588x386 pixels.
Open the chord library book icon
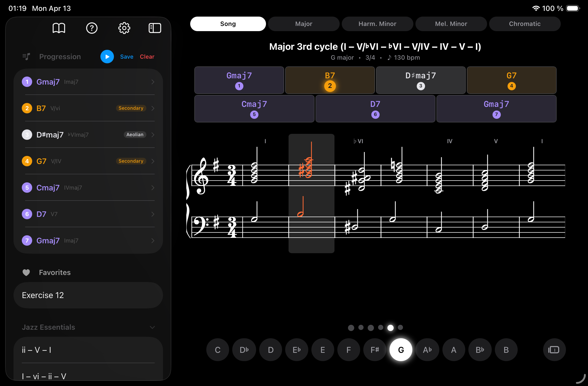59,28
